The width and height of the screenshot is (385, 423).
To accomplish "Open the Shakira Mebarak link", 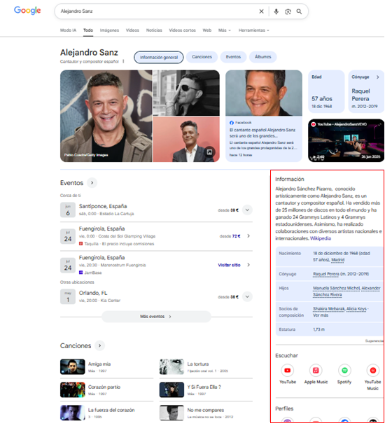I will coord(329,309).
